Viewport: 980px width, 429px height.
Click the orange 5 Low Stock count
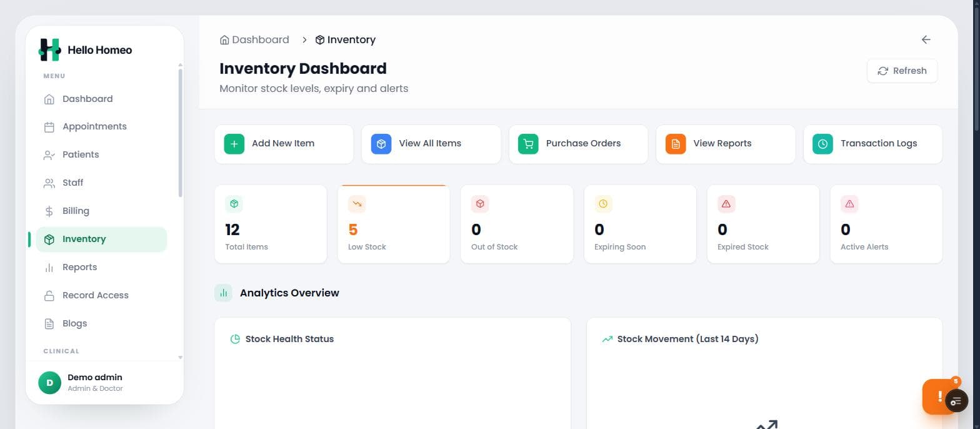pyautogui.click(x=353, y=230)
